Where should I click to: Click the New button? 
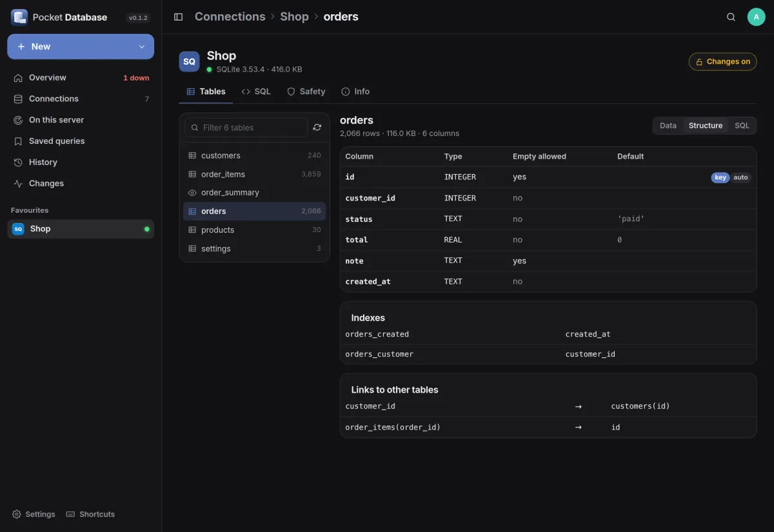pos(81,46)
